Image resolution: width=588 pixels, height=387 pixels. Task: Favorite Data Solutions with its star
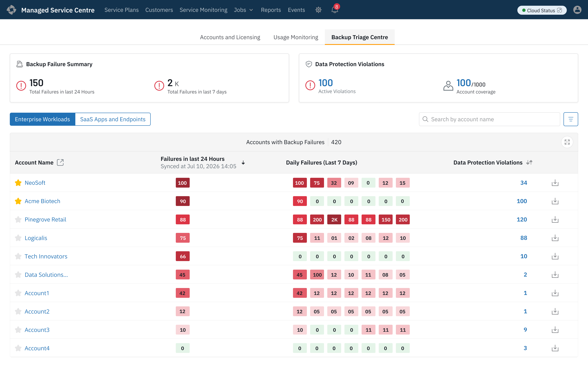click(x=18, y=275)
